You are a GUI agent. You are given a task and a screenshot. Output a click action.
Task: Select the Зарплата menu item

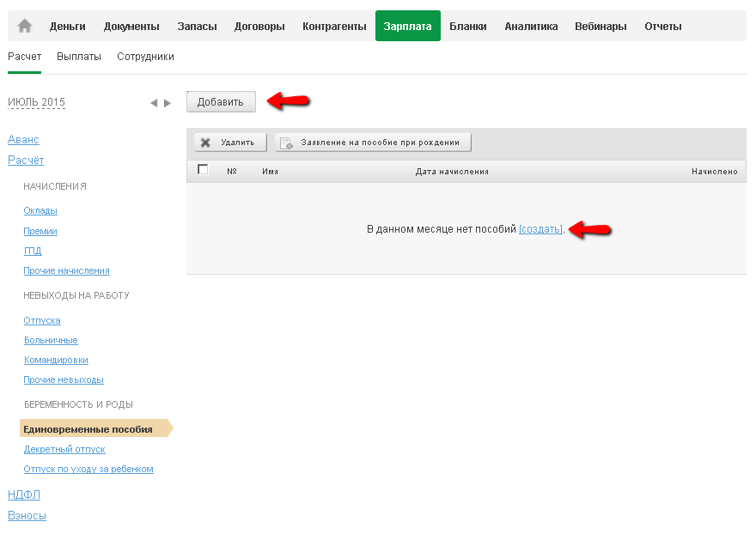(x=408, y=26)
